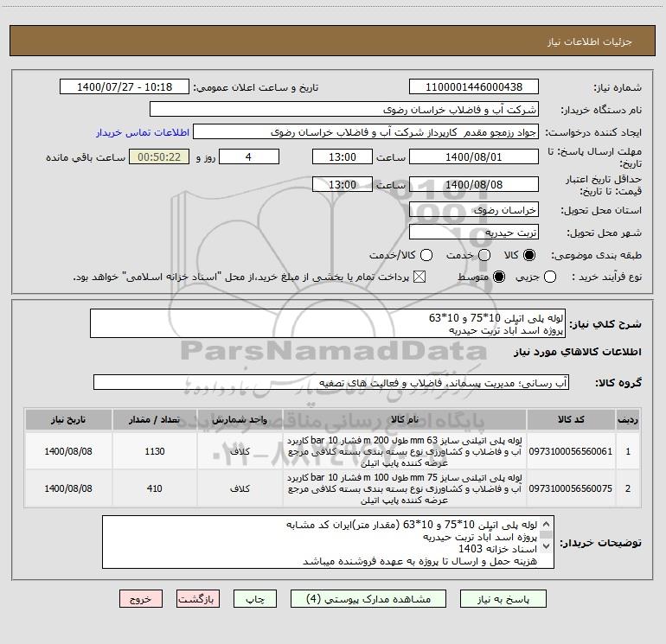Open مشاهده مدارک پیوستی (4) button
Viewport: 666px width, 644px height.
[x=368, y=599]
